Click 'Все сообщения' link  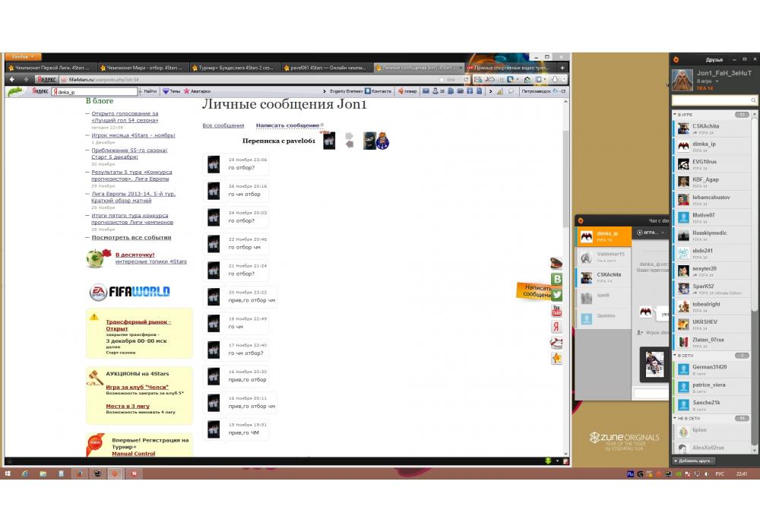click(223, 125)
